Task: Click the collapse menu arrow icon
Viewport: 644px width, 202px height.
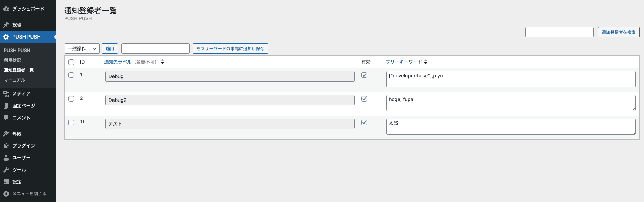Action: pos(6,194)
